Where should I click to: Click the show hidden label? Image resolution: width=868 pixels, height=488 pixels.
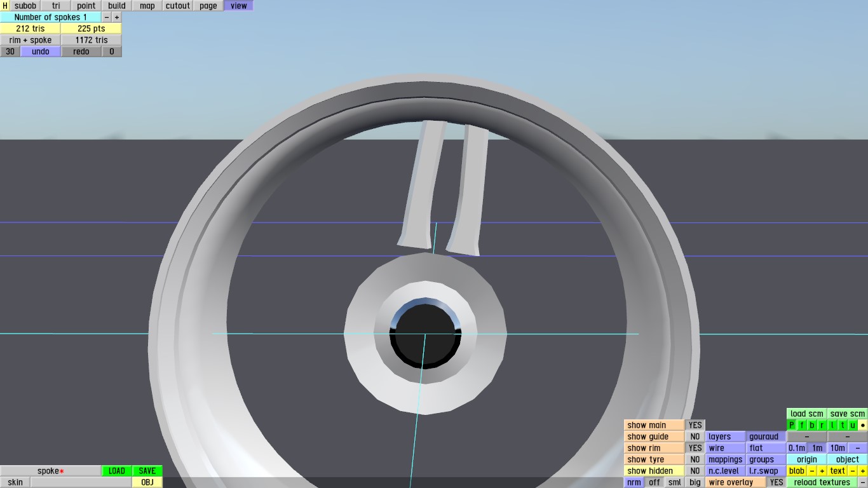(654, 471)
